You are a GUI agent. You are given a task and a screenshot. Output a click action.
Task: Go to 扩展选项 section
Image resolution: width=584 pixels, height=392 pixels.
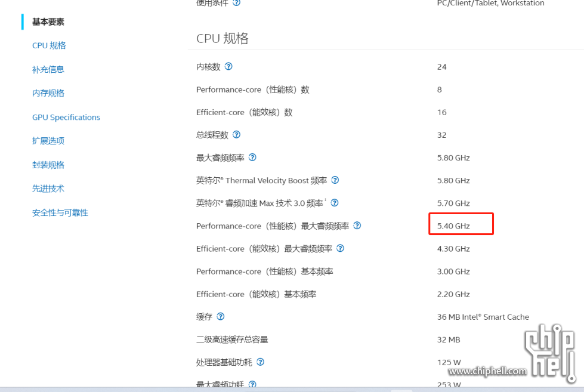click(x=48, y=141)
